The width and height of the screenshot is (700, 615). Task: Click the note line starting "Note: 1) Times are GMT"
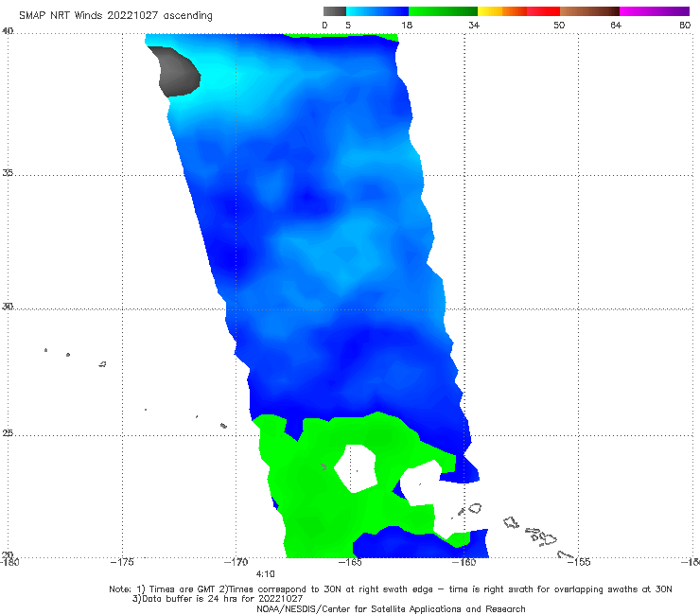point(391,589)
